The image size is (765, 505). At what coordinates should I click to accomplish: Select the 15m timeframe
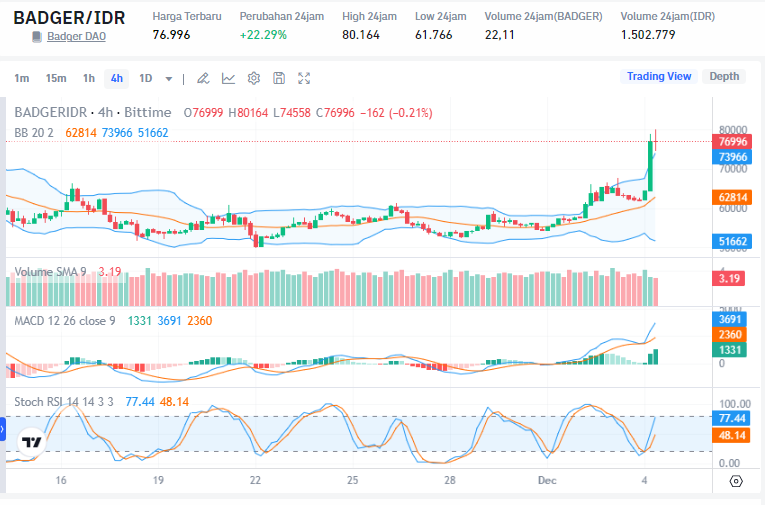[x=56, y=78]
